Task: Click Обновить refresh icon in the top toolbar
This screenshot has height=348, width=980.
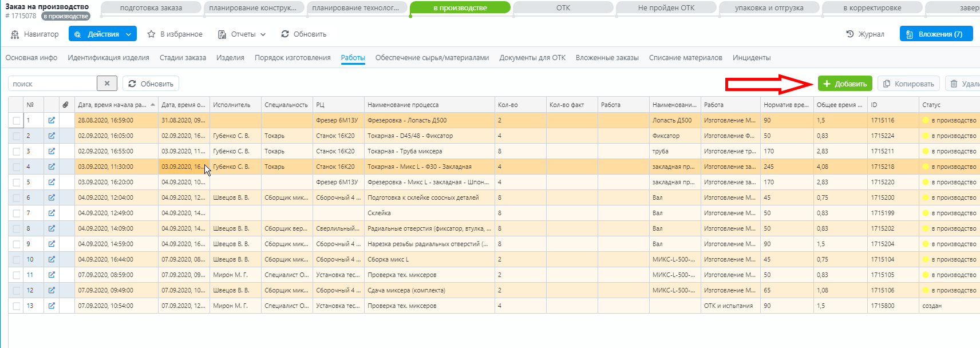Action: [285, 34]
